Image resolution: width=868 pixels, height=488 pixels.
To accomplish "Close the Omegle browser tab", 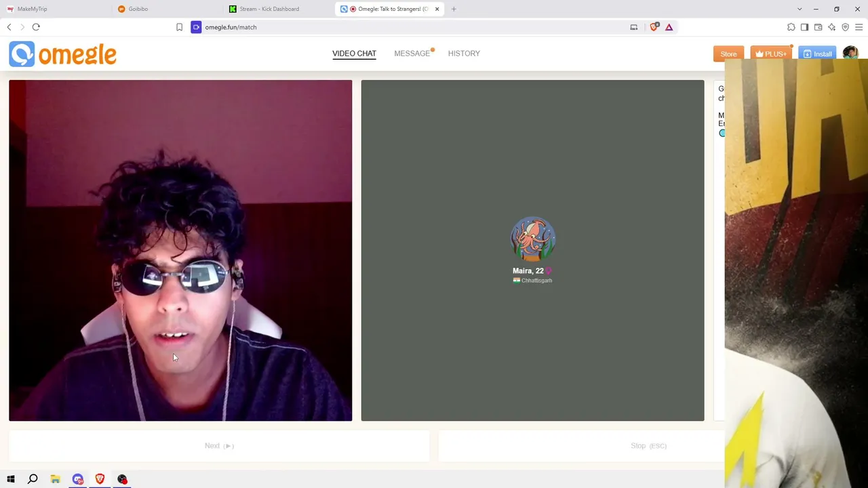I will tap(437, 9).
